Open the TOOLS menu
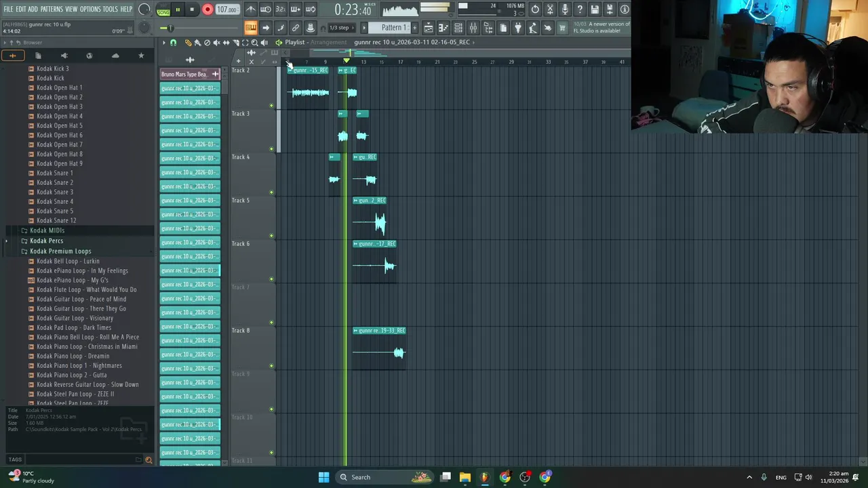 [x=110, y=9]
